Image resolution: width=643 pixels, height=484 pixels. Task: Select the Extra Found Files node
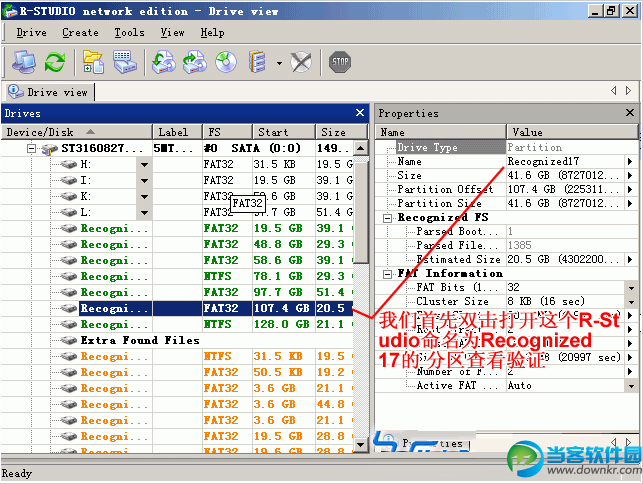[x=177, y=340]
